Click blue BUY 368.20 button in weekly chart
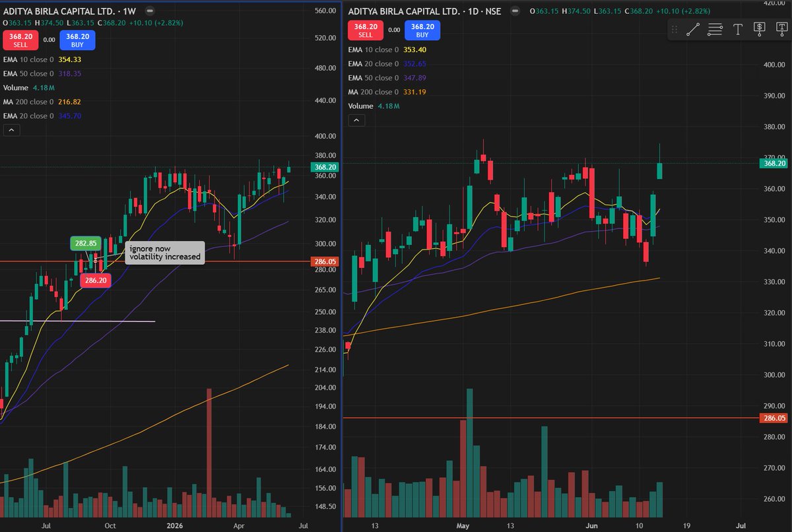792x532 pixels. click(x=77, y=40)
